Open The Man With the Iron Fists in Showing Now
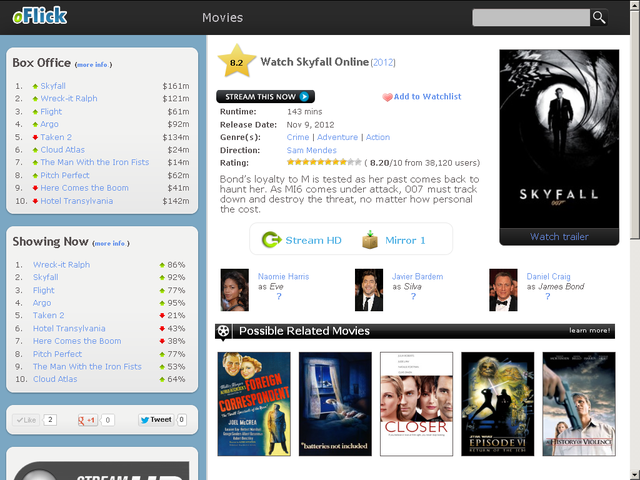Viewport: 640px width, 480px height. (87, 367)
